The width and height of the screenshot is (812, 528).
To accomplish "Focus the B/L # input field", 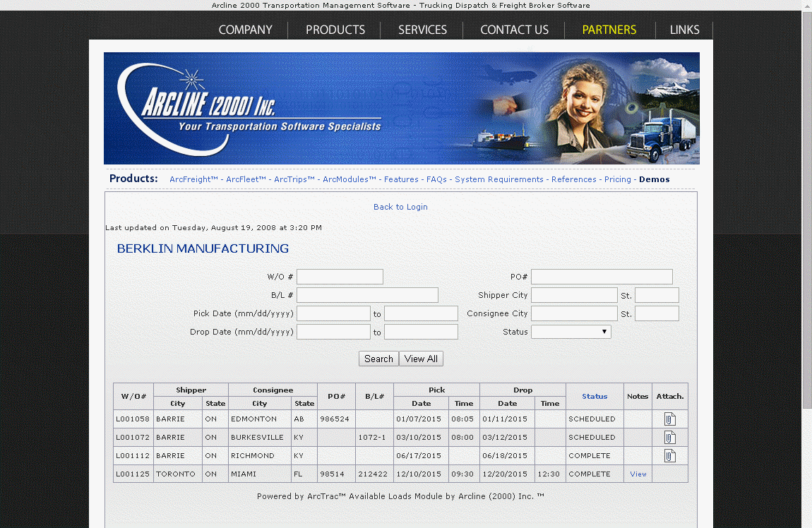I will (x=367, y=295).
